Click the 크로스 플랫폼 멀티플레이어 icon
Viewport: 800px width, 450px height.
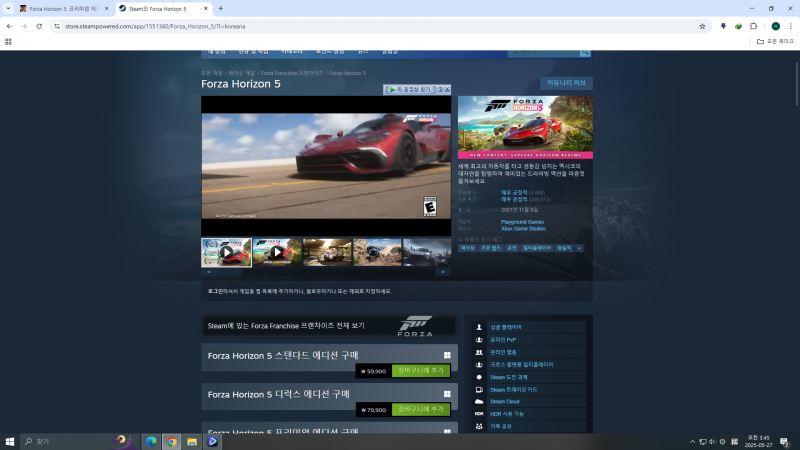coord(479,365)
